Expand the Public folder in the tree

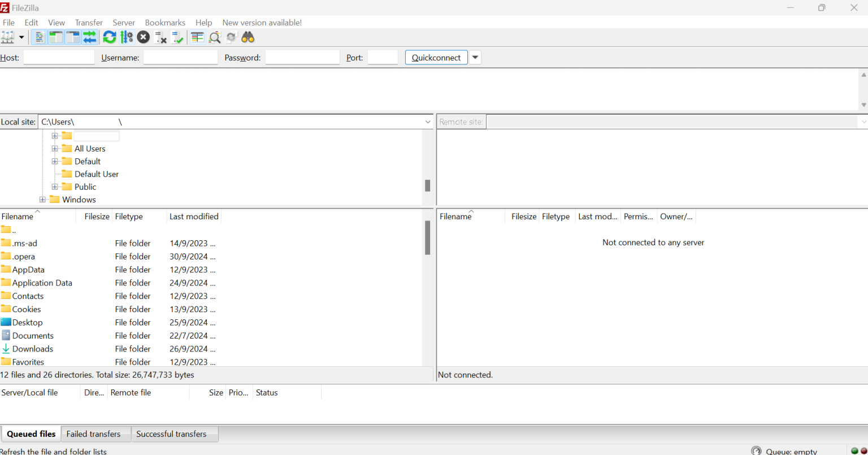[x=54, y=187]
